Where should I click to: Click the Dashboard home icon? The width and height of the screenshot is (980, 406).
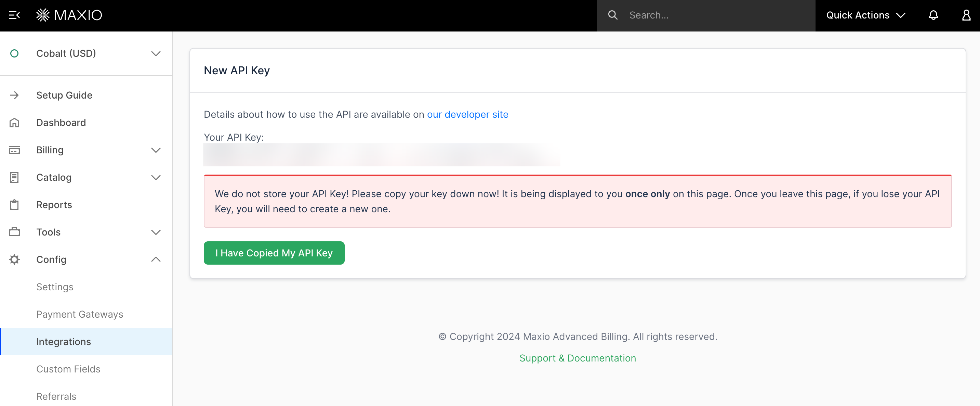14,123
